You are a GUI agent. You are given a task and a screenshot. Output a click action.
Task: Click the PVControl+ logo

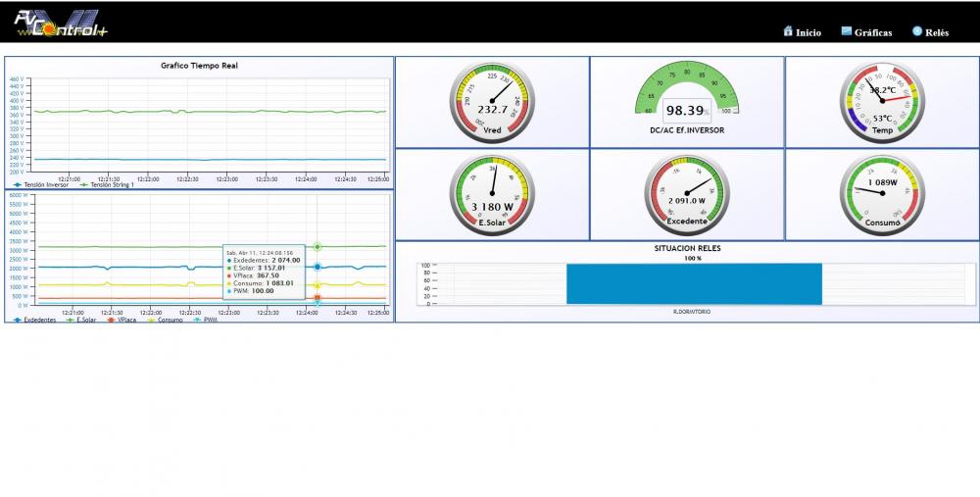click(61, 24)
